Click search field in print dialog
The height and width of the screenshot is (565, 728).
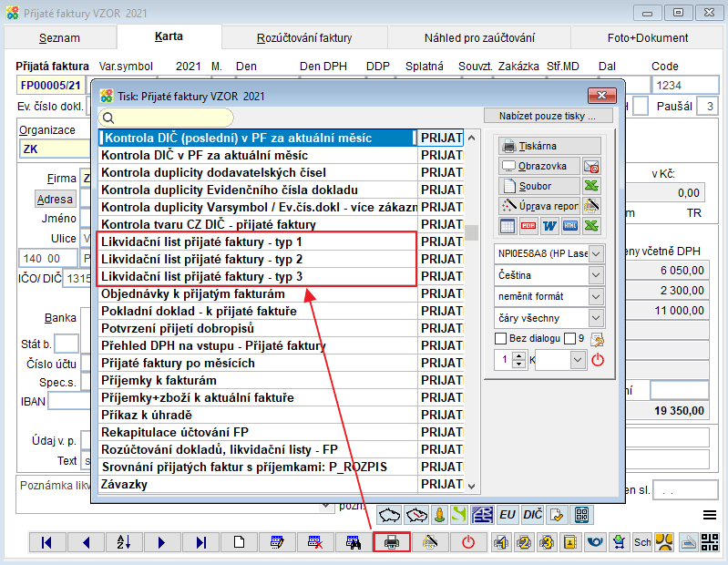click(166, 118)
